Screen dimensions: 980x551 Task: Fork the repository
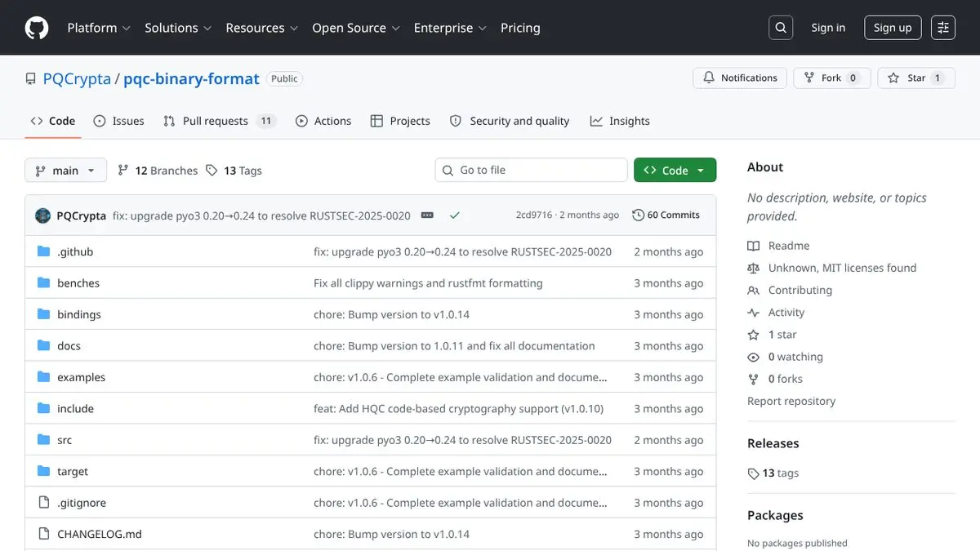click(x=831, y=78)
